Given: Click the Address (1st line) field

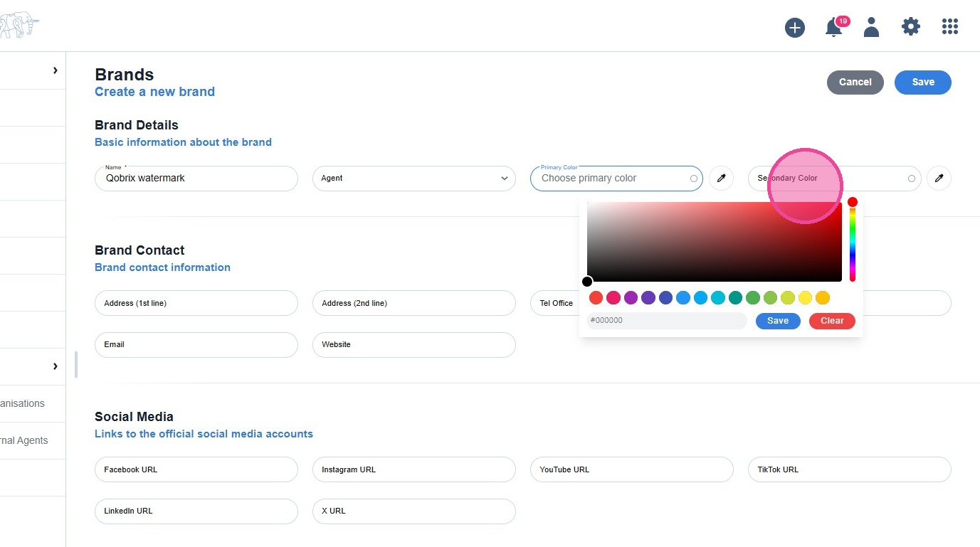Looking at the screenshot, I should (196, 303).
